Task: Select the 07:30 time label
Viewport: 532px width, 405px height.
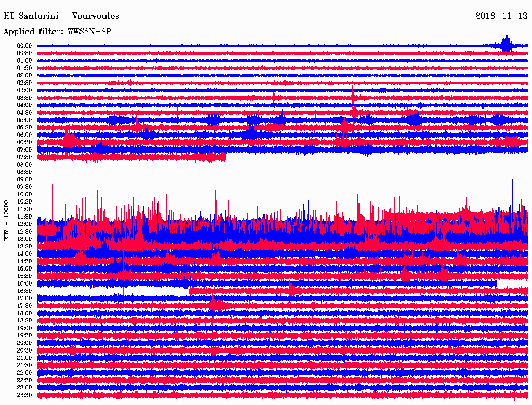Action: point(25,157)
